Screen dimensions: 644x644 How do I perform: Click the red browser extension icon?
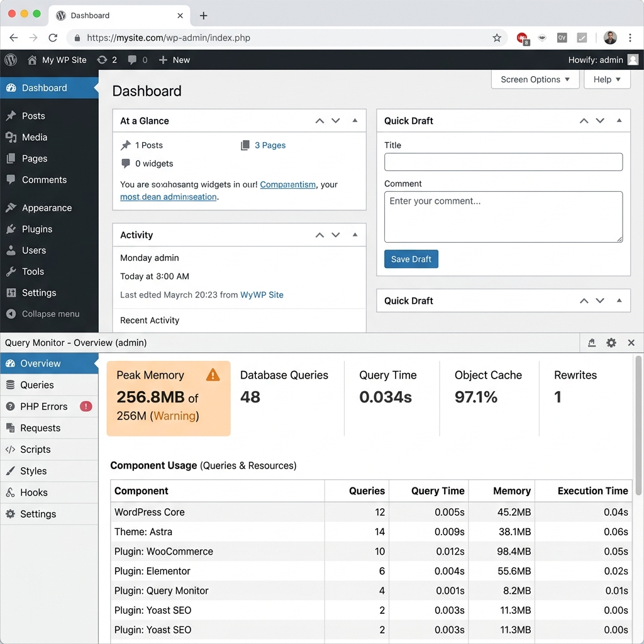click(x=523, y=38)
